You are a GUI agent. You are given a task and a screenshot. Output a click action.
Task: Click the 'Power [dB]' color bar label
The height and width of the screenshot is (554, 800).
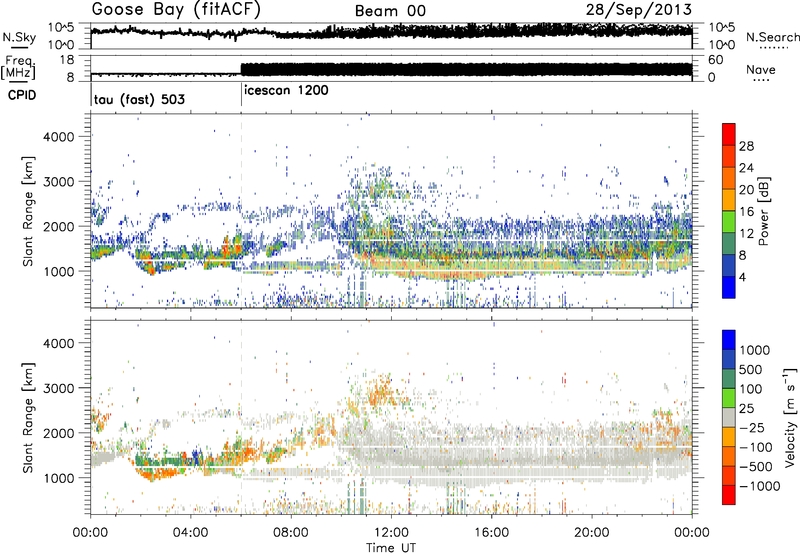(763, 211)
